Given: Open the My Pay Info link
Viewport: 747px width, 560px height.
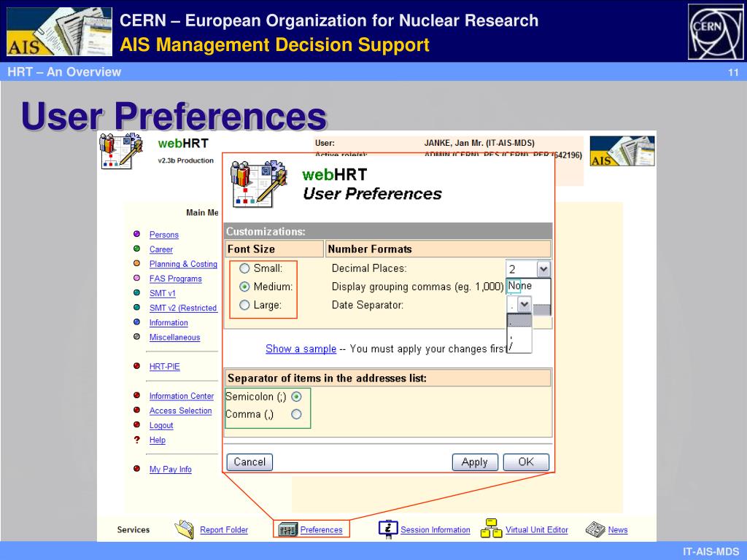Looking at the screenshot, I should click(171, 470).
